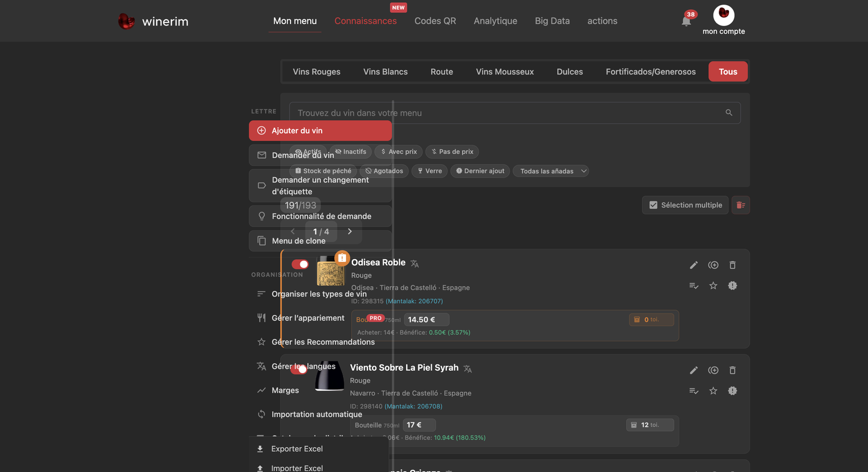This screenshot has width=868, height=472.
Task: Select the Tous tab
Action: point(728,72)
